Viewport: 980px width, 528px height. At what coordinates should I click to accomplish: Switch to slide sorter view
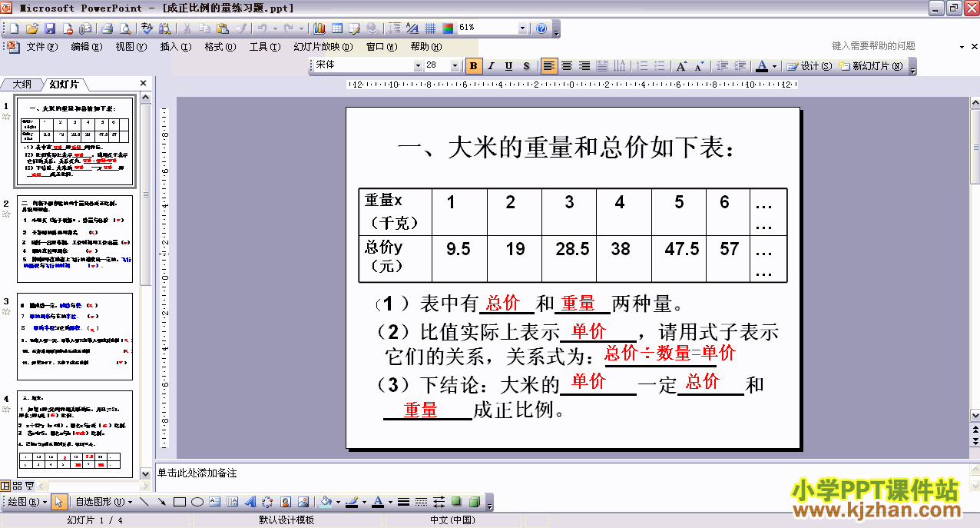17,485
